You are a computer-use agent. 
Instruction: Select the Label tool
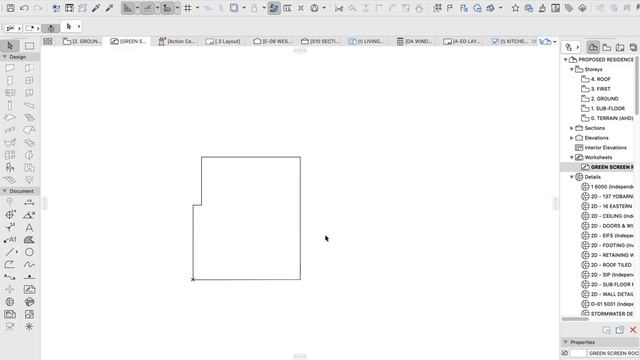[x=10, y=240]
